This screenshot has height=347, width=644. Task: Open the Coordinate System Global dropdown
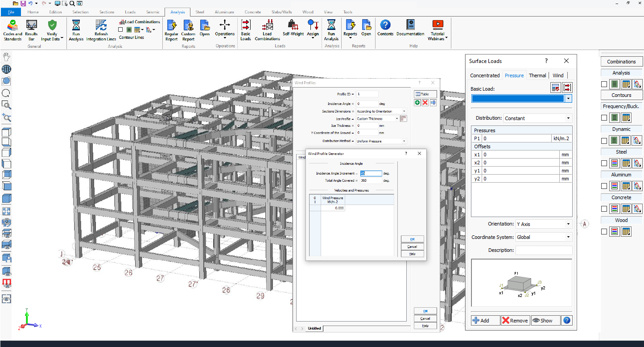click(543, 237)
